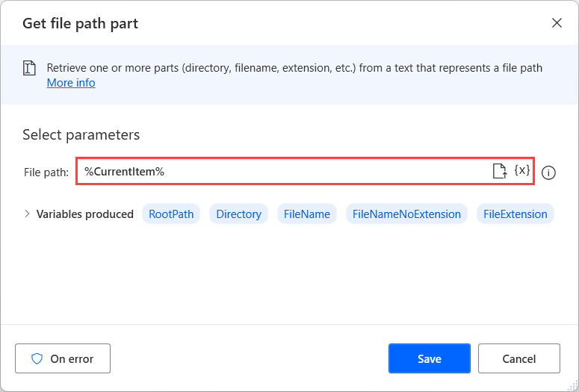Open the variable picker {x} icon
The height and width of the screenshot is (392, 579).
pos(522,171)
